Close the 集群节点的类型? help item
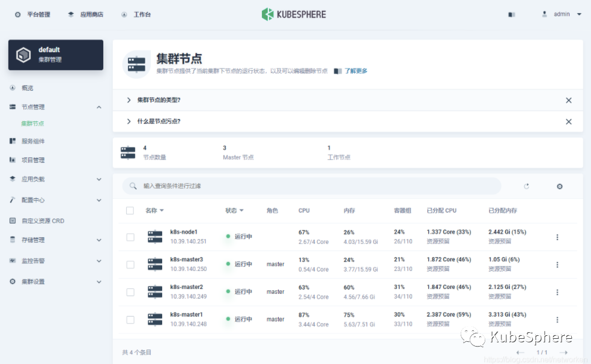Image resolution: width=591 pixels, height=364 pixels. pos(569,100)
